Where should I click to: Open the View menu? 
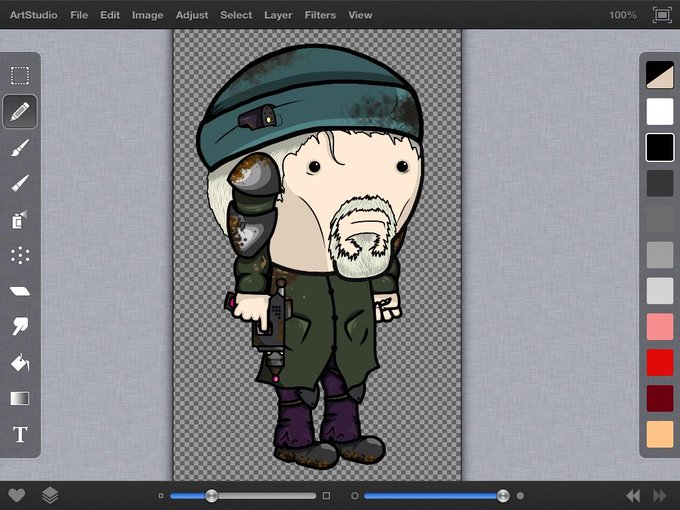coord(360,15)
